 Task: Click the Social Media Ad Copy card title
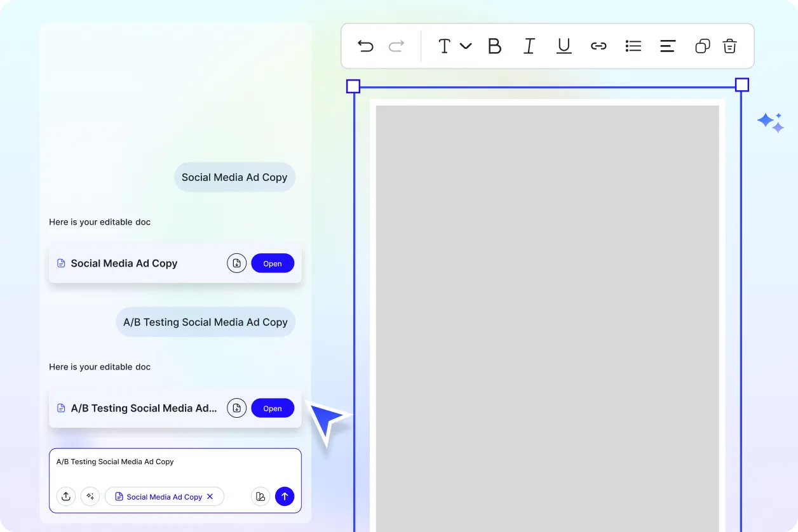[124, 263]
